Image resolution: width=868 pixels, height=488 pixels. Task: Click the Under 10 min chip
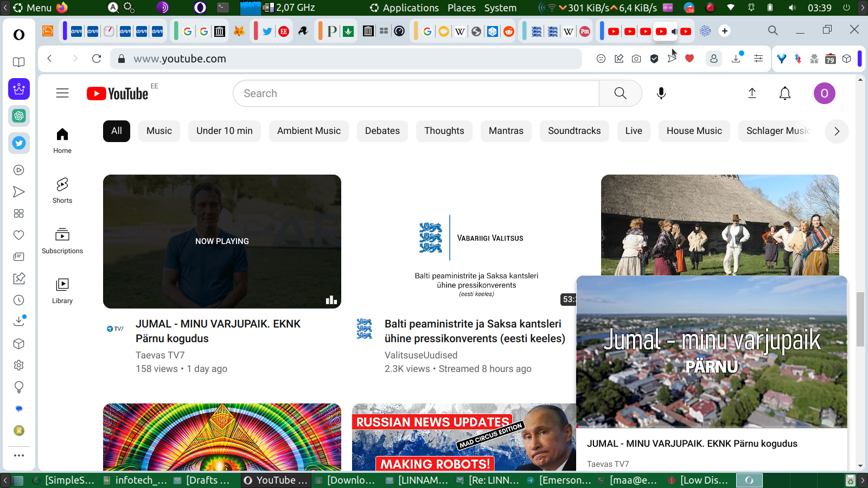coord(224,131)
